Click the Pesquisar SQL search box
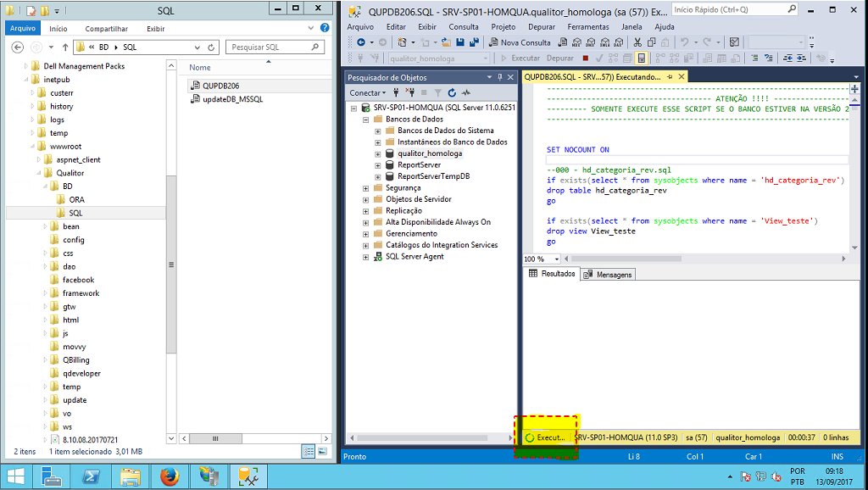Viewport: 868px width, 490px height. 275,47
